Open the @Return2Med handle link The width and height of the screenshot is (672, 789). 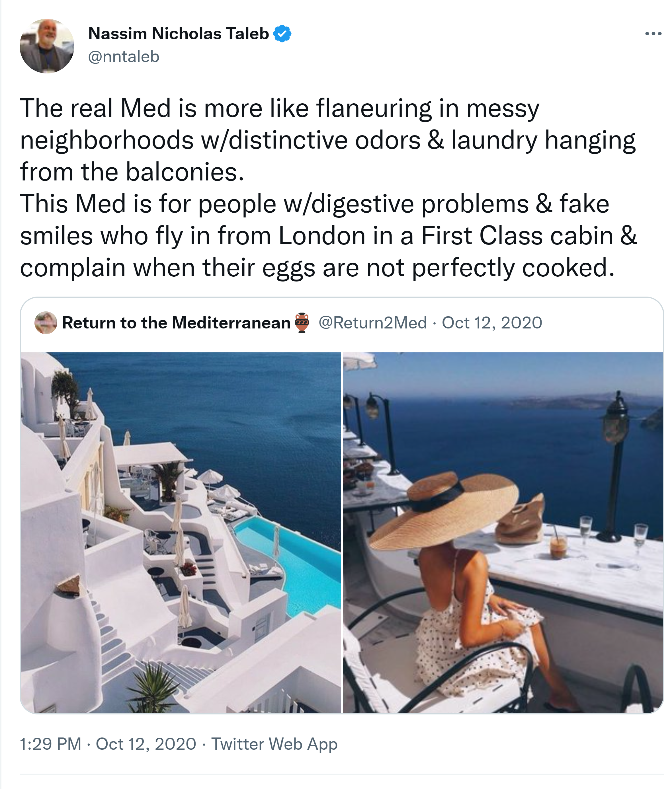coord(372,323)
